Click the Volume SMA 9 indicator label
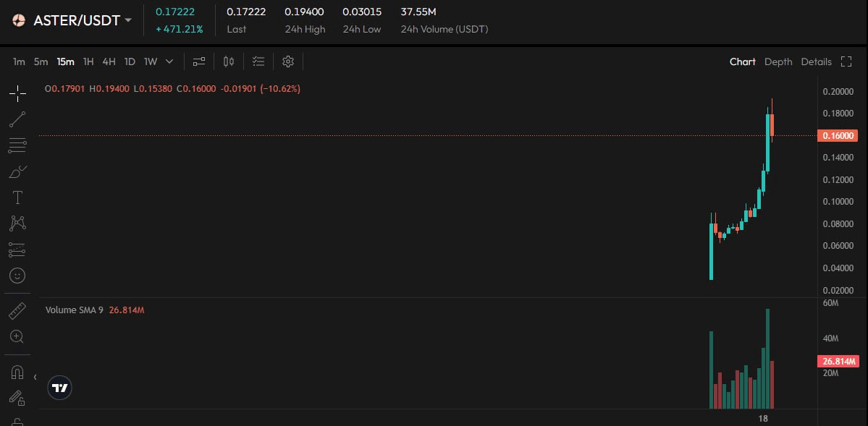868x426 pixels. coord(74,310)
